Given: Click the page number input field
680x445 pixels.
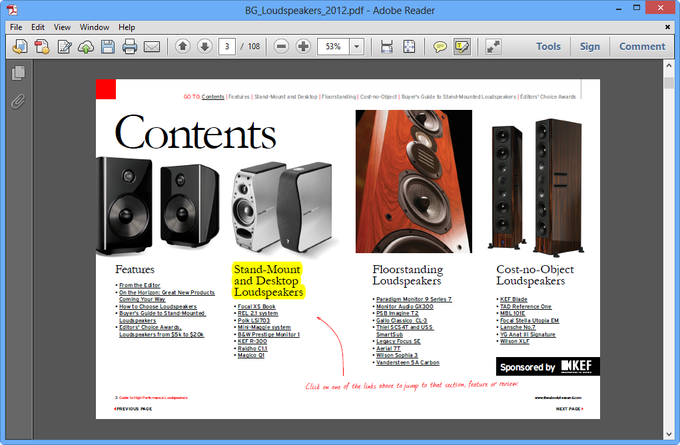Looking at the screenshot, I should pos(227,46).
